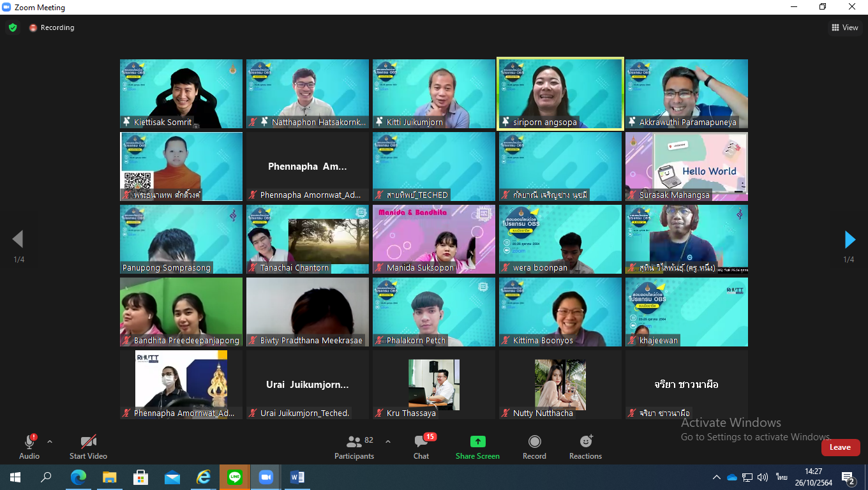Select Kittima Boonyos video tile

[560, 312]
